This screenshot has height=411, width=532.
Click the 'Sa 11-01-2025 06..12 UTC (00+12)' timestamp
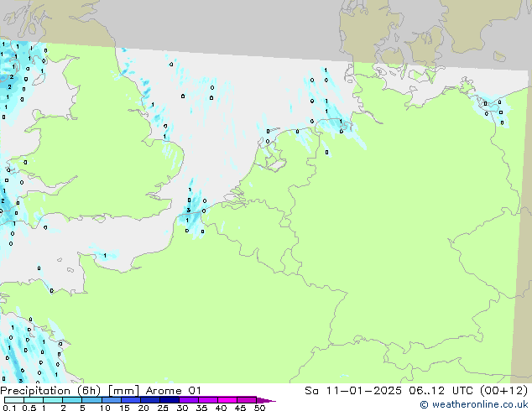click(x=416, y=391)
